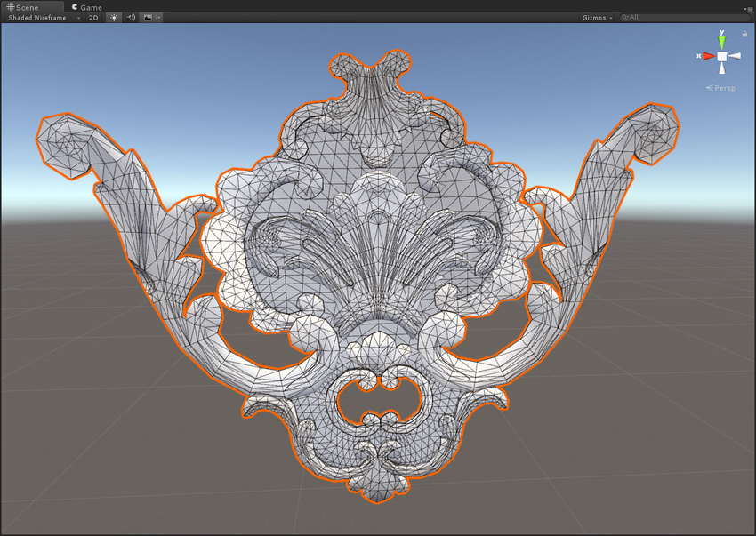756x536 pixels.
Task: Toggle the scene gizmo rotation lock icon
Action: [x=744, y=34]
